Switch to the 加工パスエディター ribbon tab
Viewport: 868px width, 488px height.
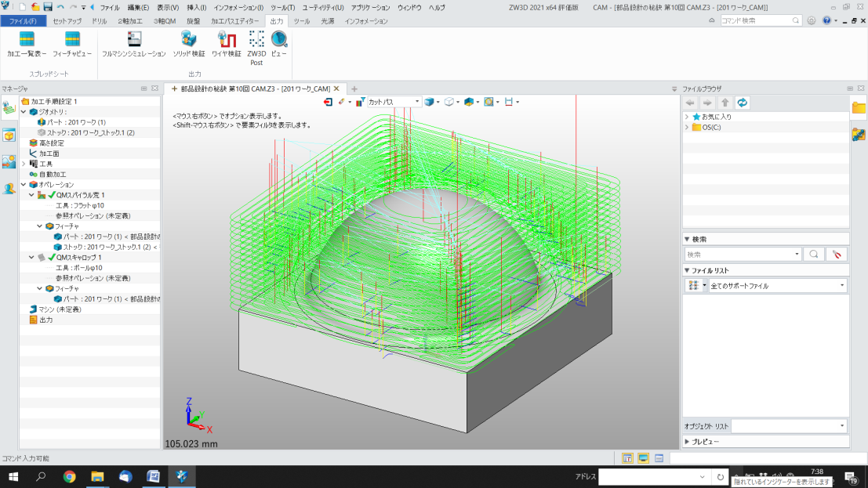click(x=234, y=21)
